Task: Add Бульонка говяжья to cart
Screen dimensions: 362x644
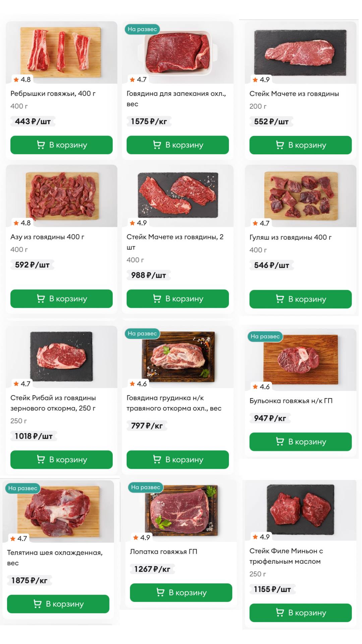Action: [300, 442]
